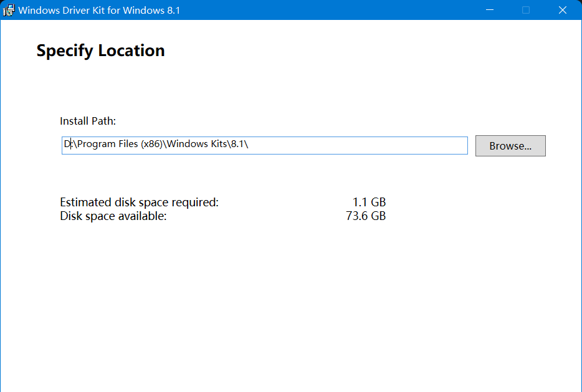Screen dimensions: 582x392
Task: Click the disabled maximize button
Action: click(x=526, y=10)
